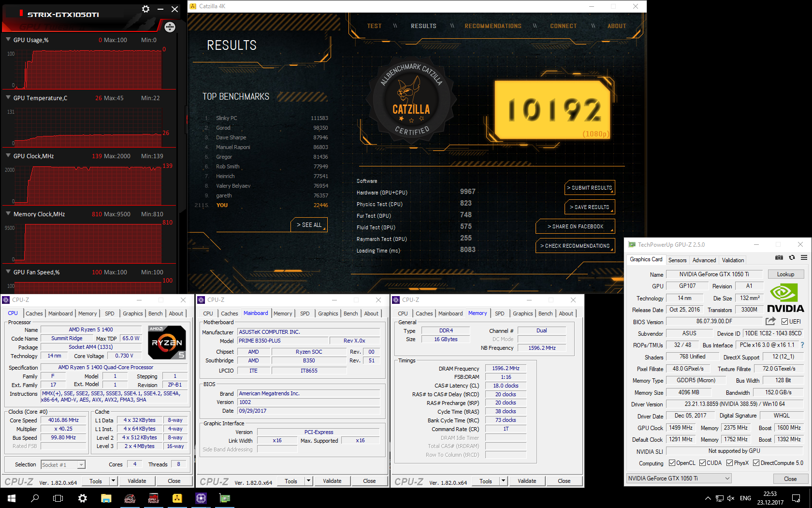Open Settings gear on the taskbar
812x508 pixels.
pos(83,498)
